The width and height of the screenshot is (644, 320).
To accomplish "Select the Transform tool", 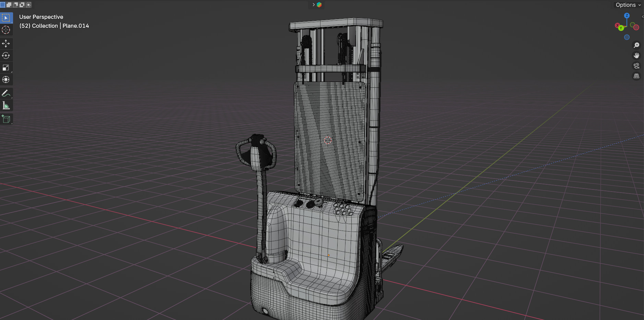I will pos(6,79).
